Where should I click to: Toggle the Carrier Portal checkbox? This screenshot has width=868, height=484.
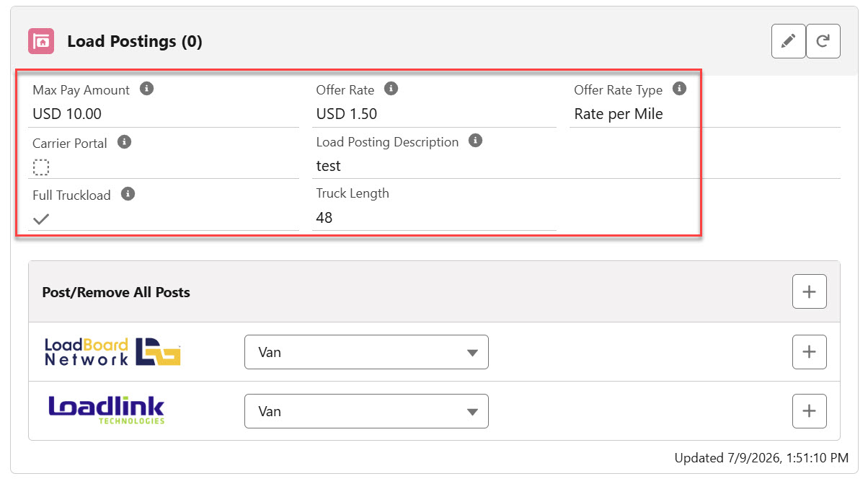41,167
